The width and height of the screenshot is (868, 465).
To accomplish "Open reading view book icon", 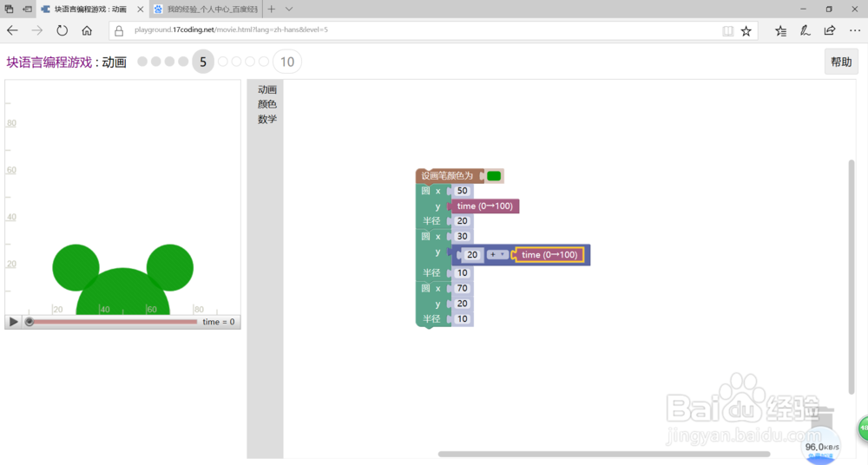I will 728,31.
